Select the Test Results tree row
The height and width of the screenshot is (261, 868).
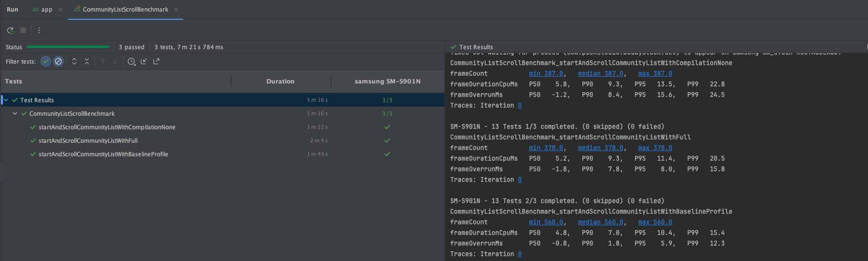222,100
